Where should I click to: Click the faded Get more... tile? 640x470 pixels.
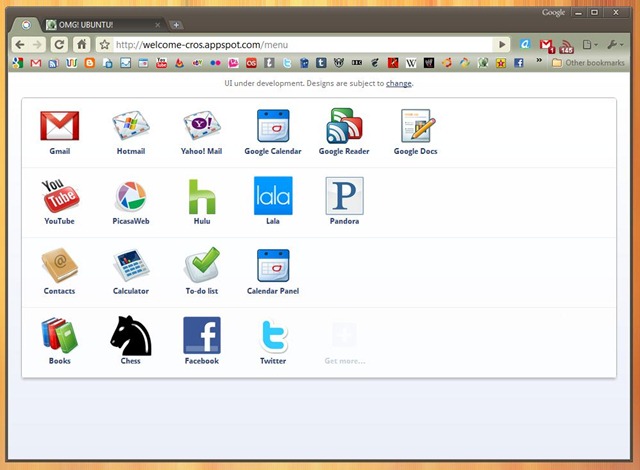coord(344,343)
